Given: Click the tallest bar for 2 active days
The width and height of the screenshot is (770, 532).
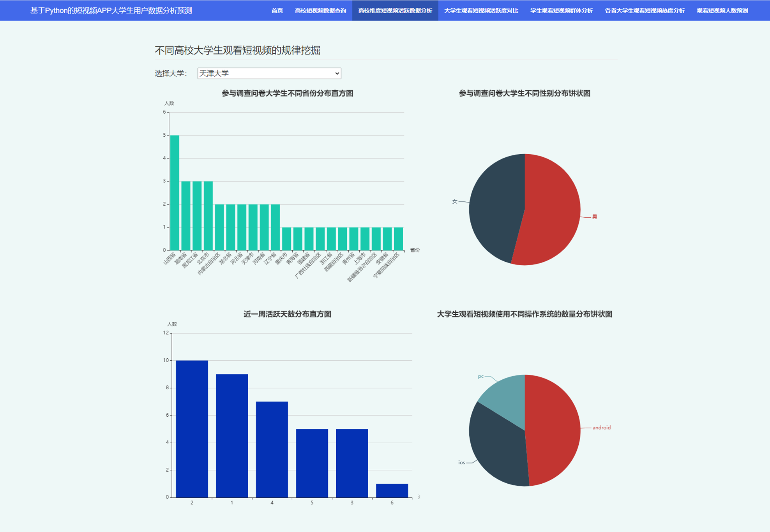Looking at the screenshot, I should [192, 428].
